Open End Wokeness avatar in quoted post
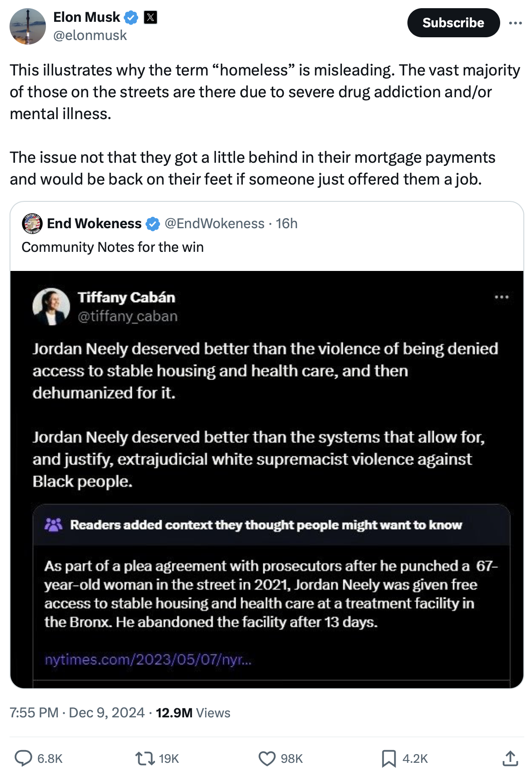532x771 pixels. (32, 223)
